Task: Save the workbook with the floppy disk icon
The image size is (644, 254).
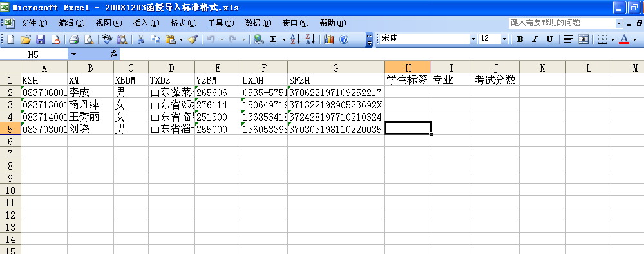Action: [x=40, y=39]
